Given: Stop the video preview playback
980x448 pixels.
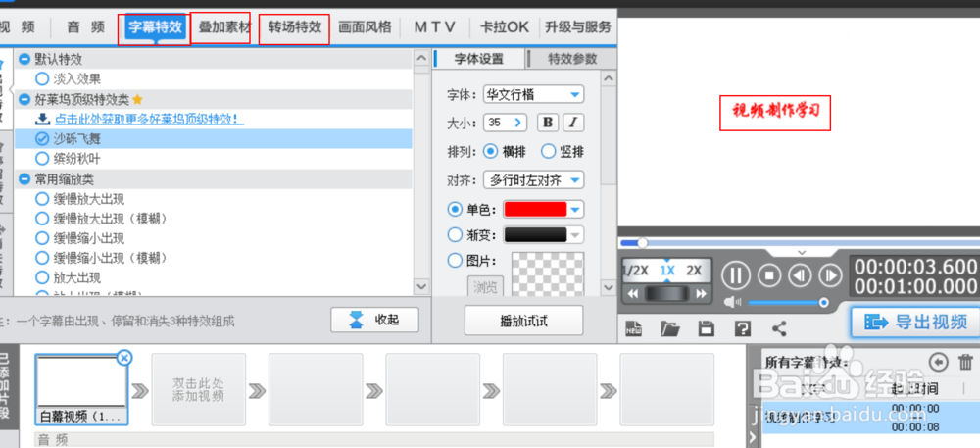Looking at the screenshot, I should click(x=769, y=274).
